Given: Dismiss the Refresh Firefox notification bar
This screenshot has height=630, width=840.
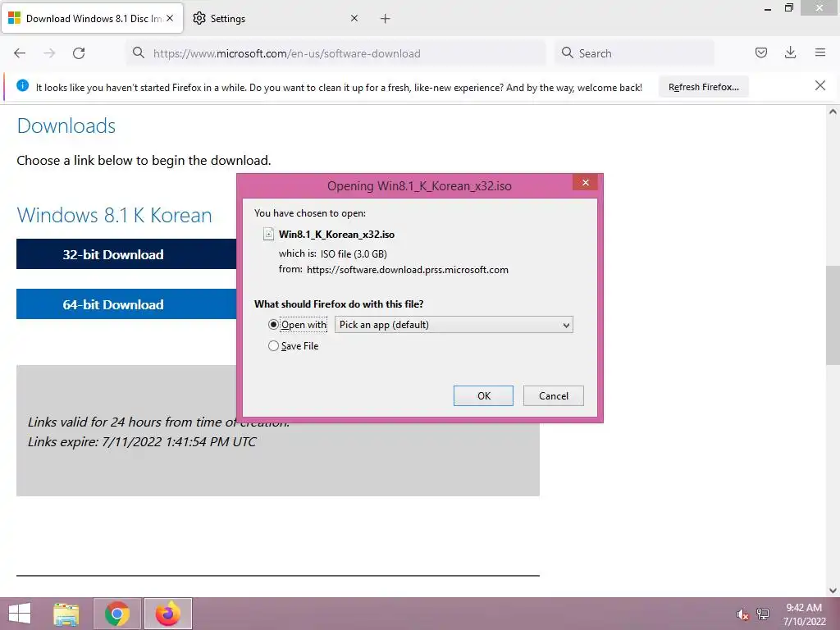Looking at the screenshot, I should click(x=819, y=85).
